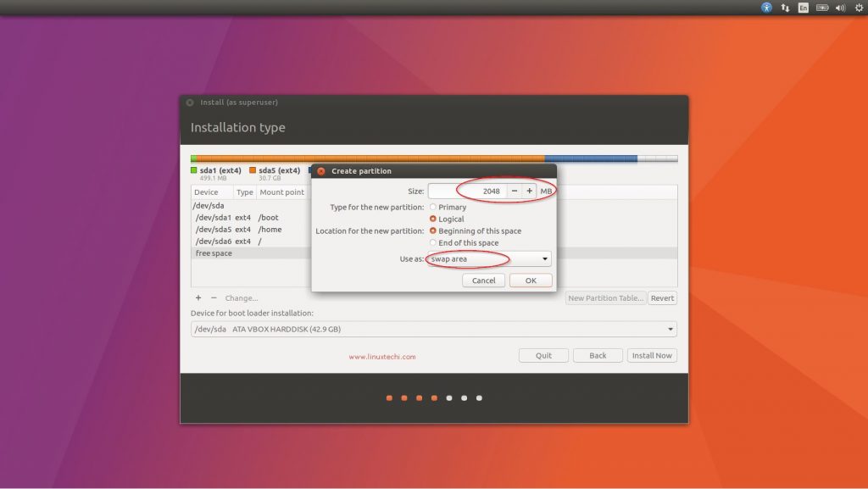Image resolution: width=868 pixels, height=489 pixels.
Task: Click Cancel in Create partition dialog
Action: click(x=483, y=281)
